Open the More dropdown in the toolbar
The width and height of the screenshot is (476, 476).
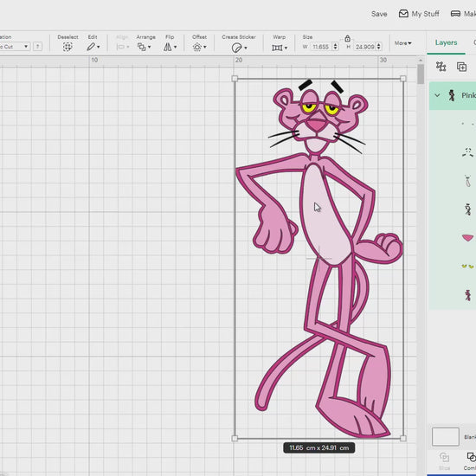coord(402,43)
